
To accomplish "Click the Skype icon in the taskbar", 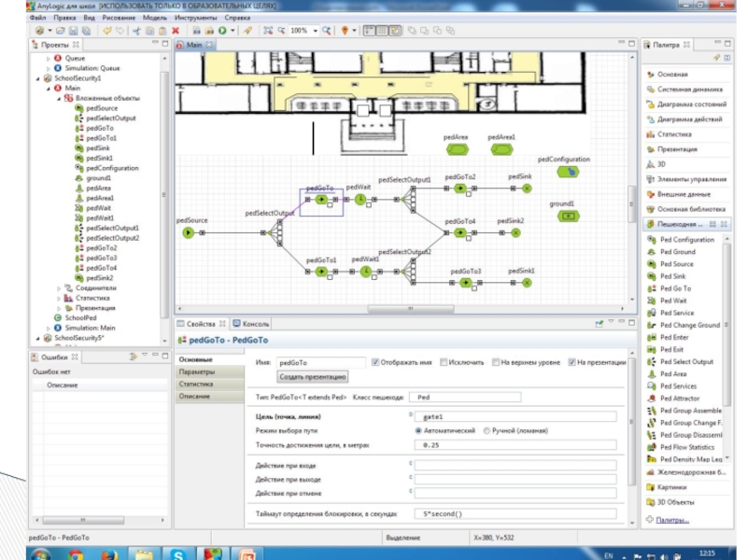I will click(177, 553).
